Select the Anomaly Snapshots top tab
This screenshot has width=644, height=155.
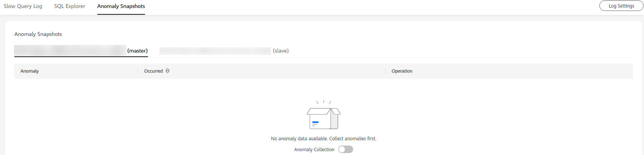pyautogui.click(x=121, y=6)
